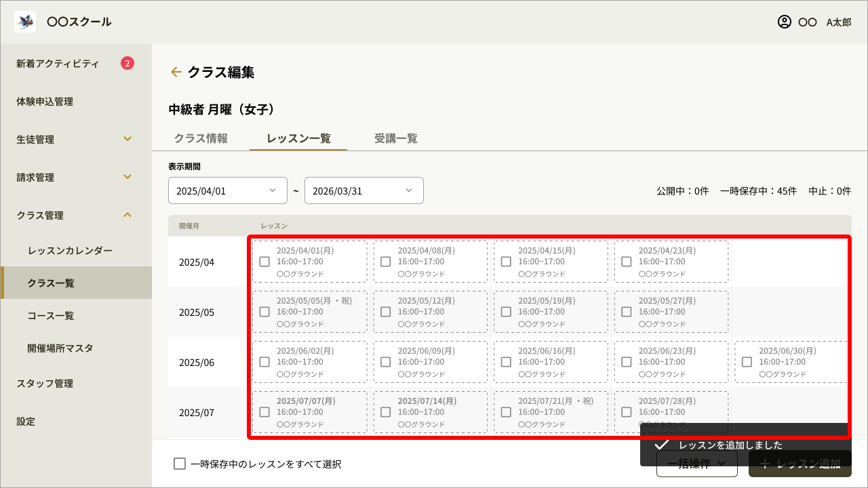Viewport: 868px width, 488px height.
Task: Click the user account profile icon
Action: tap(785, 22)
